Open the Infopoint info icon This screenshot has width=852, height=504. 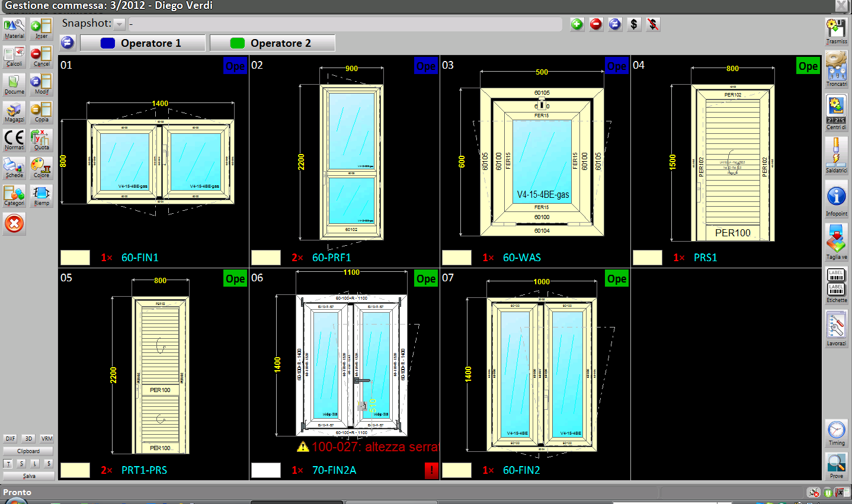click(x=837, y=200)
